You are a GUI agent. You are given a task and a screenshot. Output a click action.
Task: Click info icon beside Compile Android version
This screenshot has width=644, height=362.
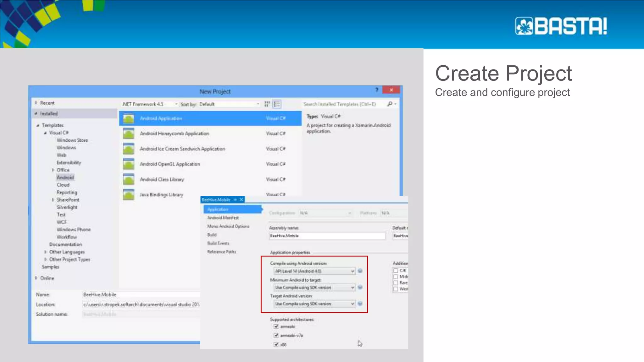(x=360, y=271)
